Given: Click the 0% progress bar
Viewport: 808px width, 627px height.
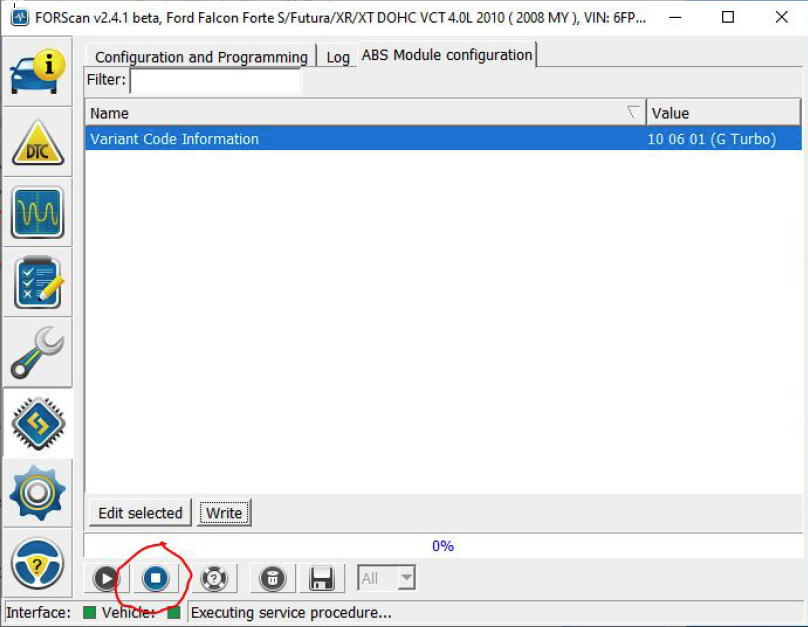Looking at the screenshot, I should coord(443,546).
